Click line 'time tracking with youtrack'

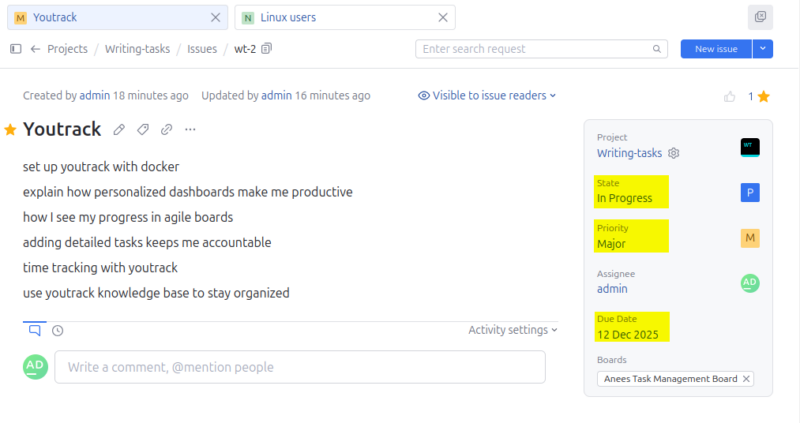point(101,268)
